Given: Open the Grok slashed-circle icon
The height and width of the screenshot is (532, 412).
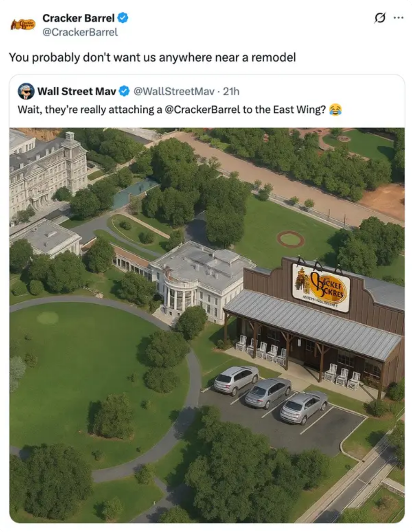Looking at the screenshot, I should click(379, 18).
